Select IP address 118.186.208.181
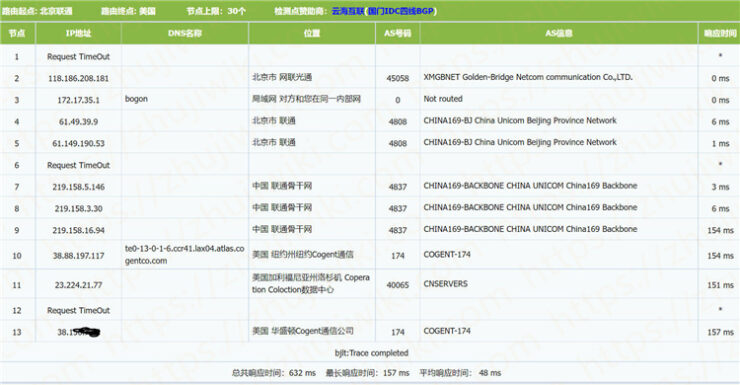Screen dimensions: 740x385 click(78, 78)
